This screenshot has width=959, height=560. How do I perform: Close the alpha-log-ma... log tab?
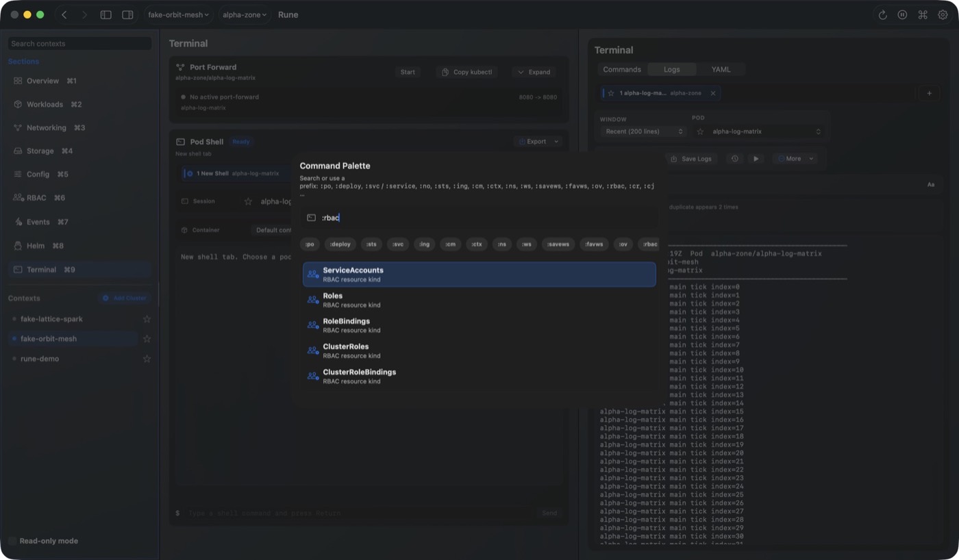(x=713, y=93)
